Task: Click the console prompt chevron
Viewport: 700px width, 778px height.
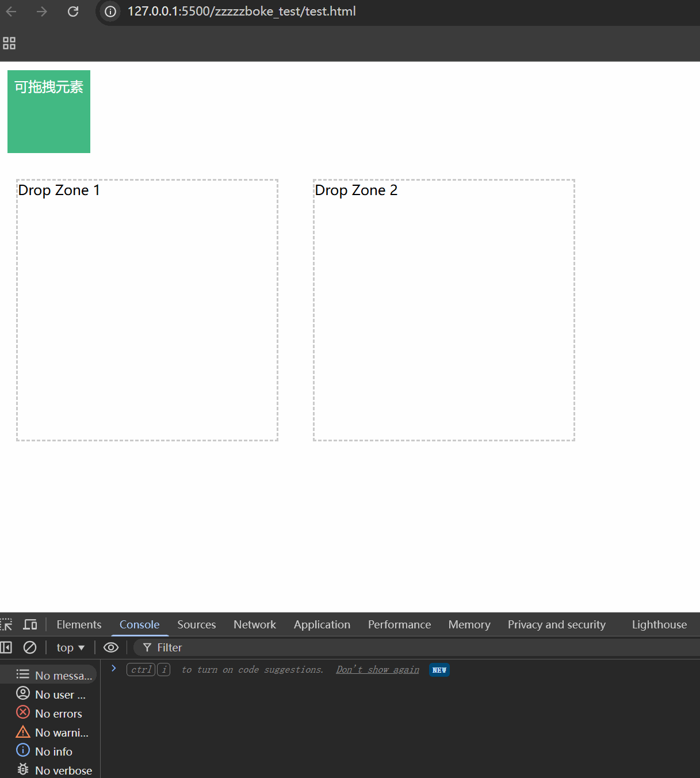Action: coord(114,669)
